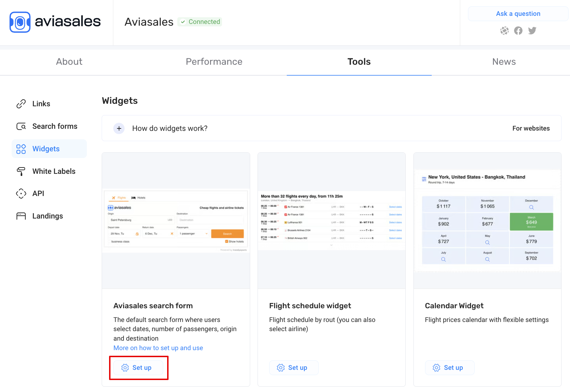Screen dimensions: 570x392
Task: Click the 'For websites' label
Action: (x=531, y=128)
